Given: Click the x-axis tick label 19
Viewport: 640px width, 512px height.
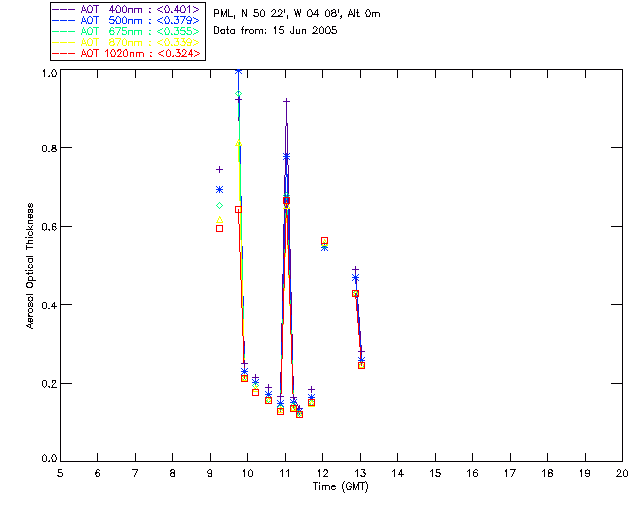Looking at the screenshot, I should tap(585, 473).
